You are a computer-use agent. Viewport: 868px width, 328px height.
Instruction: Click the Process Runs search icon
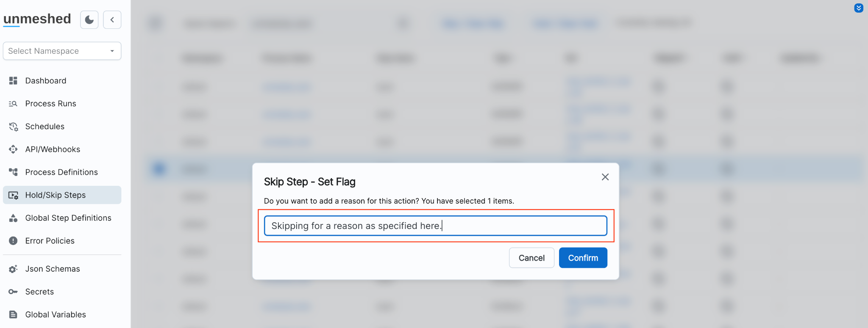click(13, 104)
